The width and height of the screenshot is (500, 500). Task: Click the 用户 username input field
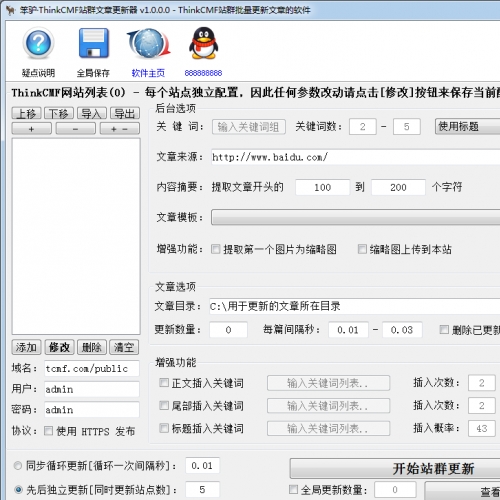(x=92, y=389)
